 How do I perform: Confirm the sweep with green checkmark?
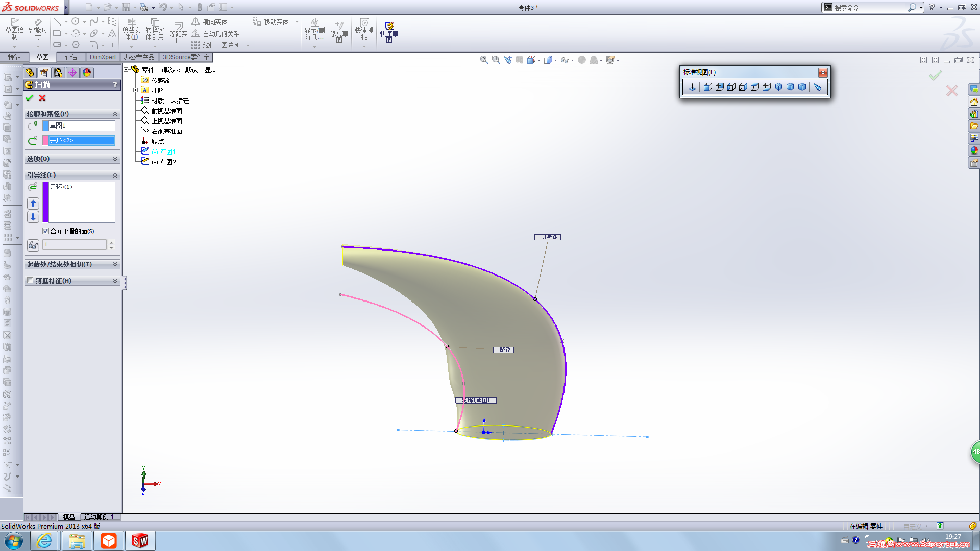(29, 98)
